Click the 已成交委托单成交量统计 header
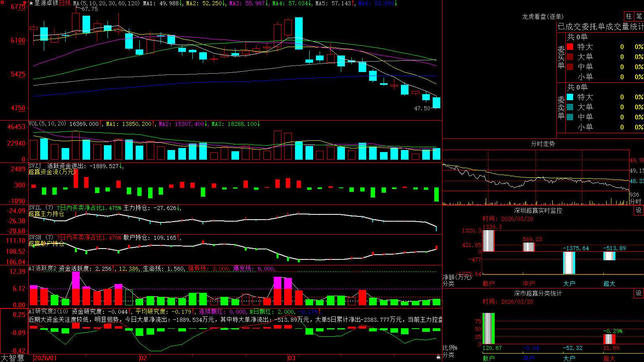Image resolution: width=644 pixels, height=362 pixels. (x=601, y=27)
